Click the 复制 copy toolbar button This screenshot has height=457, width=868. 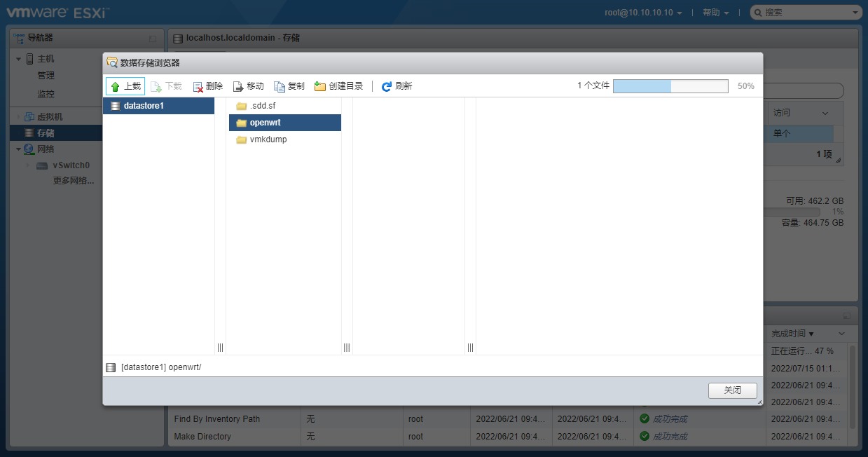(x=289, y=86)
